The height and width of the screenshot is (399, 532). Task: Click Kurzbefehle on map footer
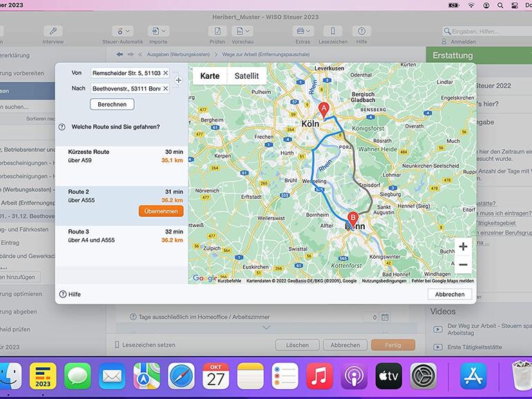(x=229, y=281)
